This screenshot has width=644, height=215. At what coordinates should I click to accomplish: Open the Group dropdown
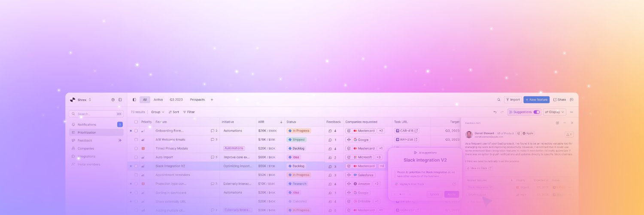point(158,112)
